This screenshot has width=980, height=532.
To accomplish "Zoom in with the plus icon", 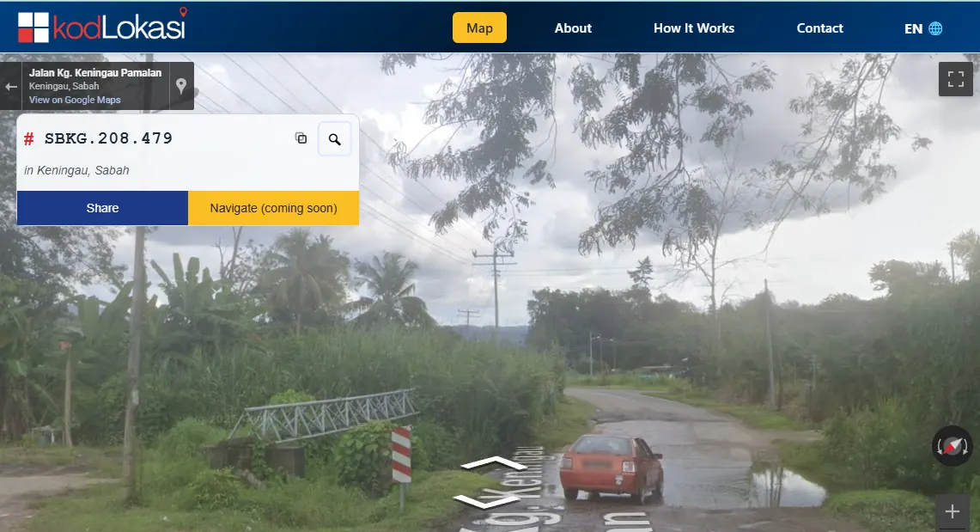I will point(953,511).
